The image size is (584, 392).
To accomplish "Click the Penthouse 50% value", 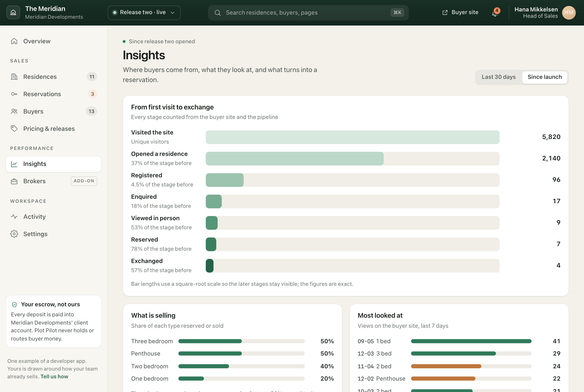I will (327, 353).
